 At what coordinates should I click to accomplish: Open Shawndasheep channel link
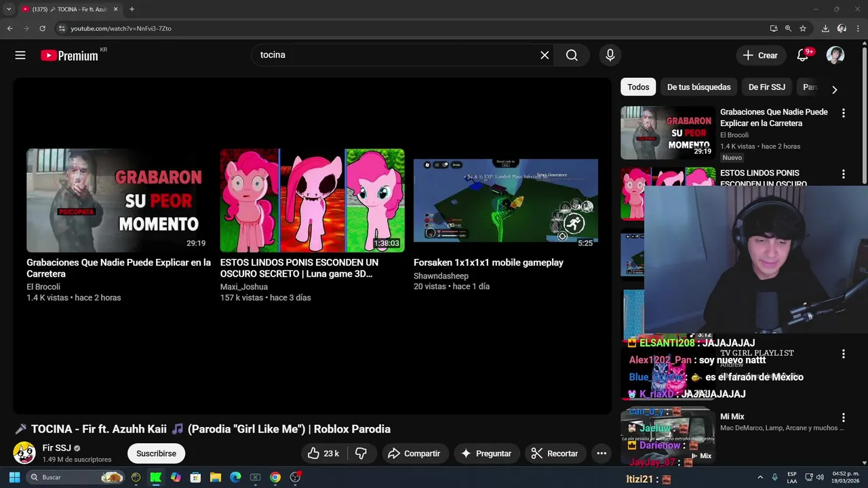click(x=441, y=276)
